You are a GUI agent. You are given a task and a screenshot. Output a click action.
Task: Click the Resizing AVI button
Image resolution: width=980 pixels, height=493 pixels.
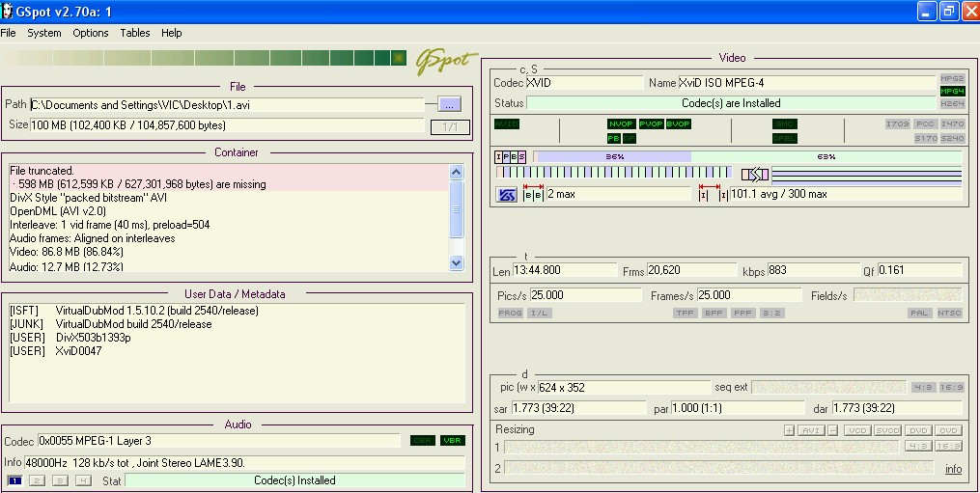click(811, 430)
